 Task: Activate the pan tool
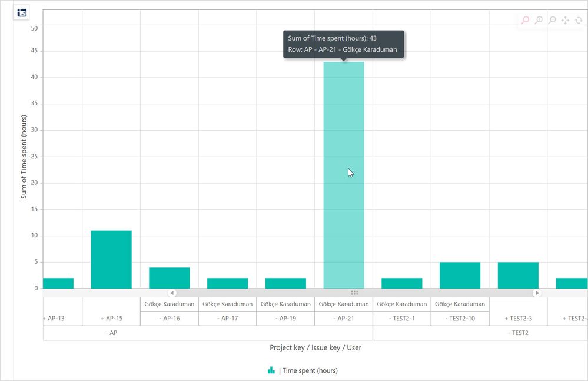click(566, 19)
